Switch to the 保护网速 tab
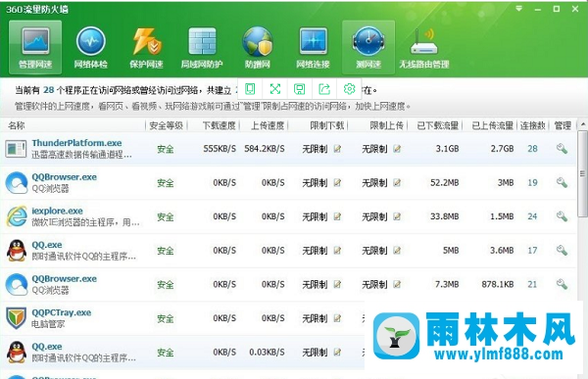The image size is (588, 379). point(146,47)
